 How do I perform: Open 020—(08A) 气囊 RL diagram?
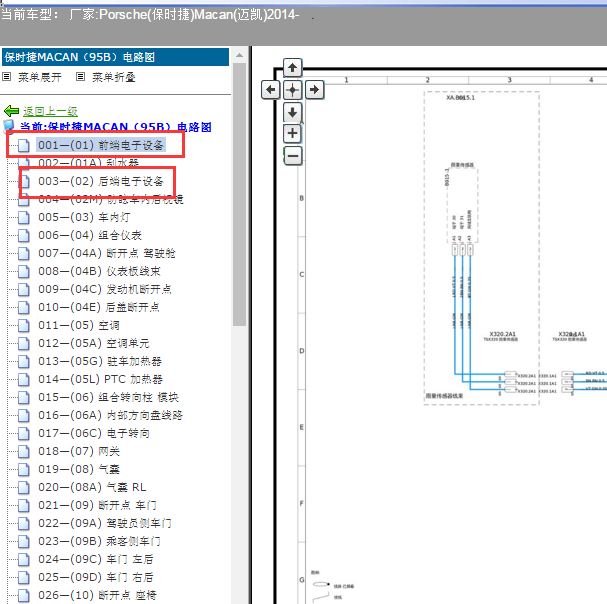point(92,487)
